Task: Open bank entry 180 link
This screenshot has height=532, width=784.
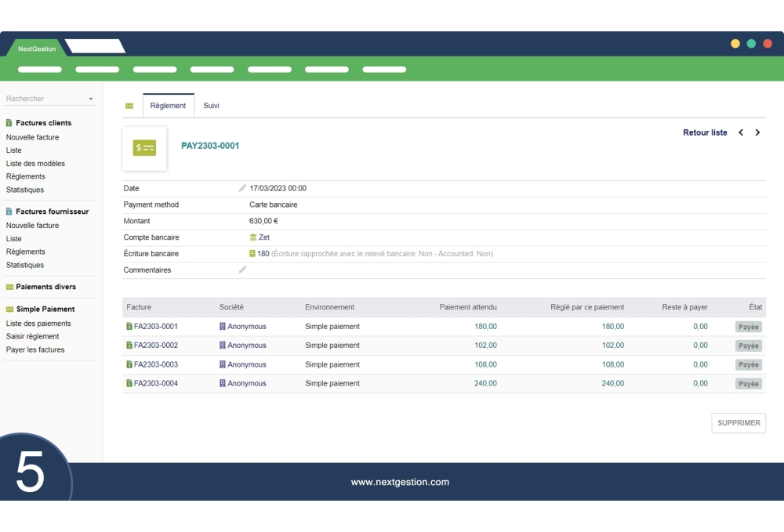Action: click(263, 254)
